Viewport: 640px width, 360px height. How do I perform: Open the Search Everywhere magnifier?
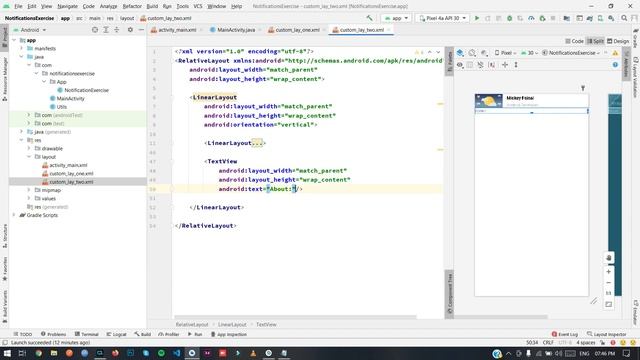pyautogui.click(x=624, y=18)
